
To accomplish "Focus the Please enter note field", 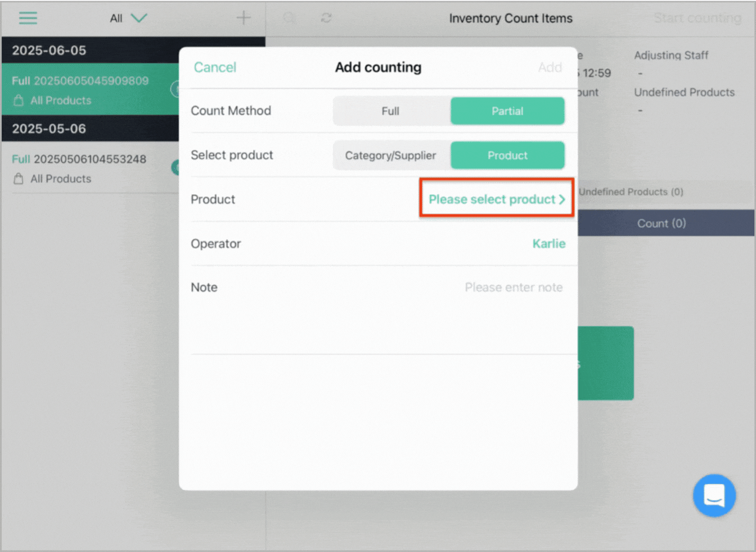I will click(x=514, y=288).
